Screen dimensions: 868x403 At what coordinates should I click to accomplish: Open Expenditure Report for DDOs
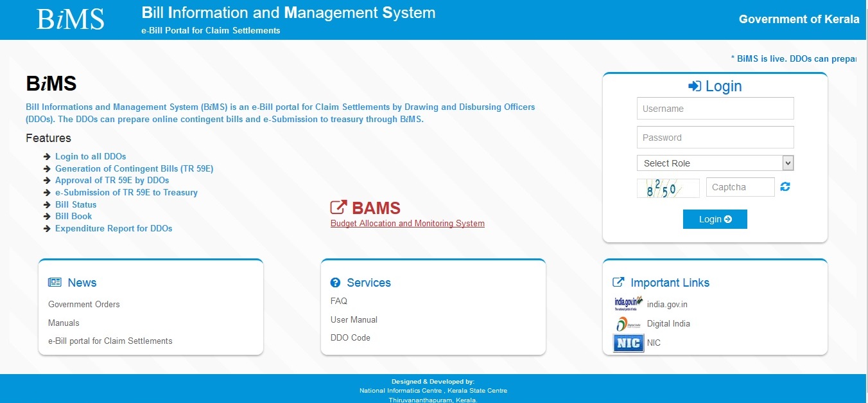(x=113, y=228)
